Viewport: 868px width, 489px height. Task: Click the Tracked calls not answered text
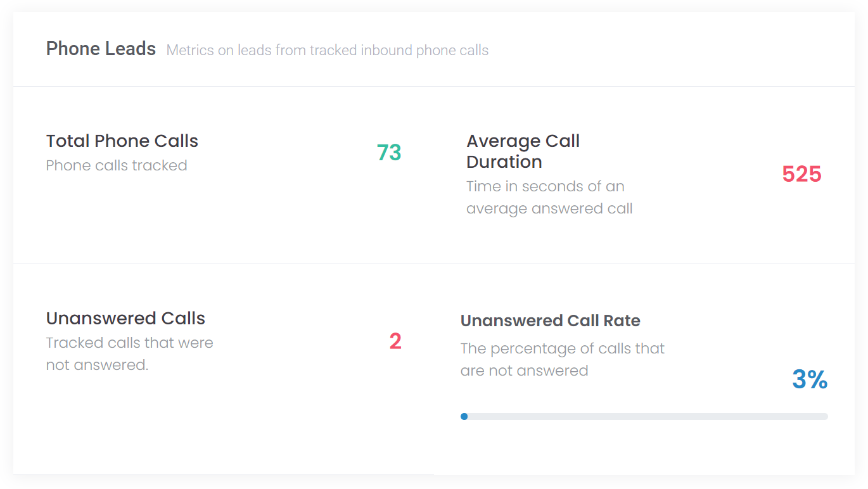pos(130,354)
